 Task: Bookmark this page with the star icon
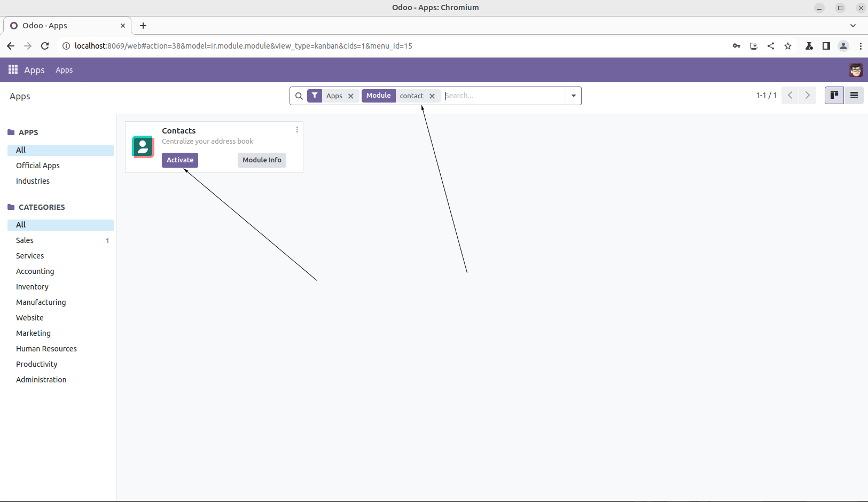tap(787, 46)
